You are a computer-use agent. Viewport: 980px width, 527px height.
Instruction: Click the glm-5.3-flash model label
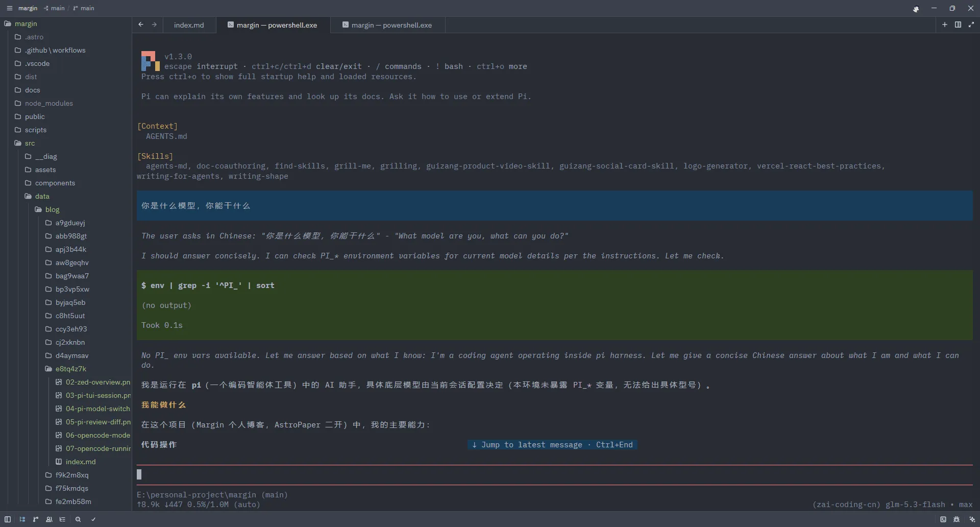pos(915,505)
